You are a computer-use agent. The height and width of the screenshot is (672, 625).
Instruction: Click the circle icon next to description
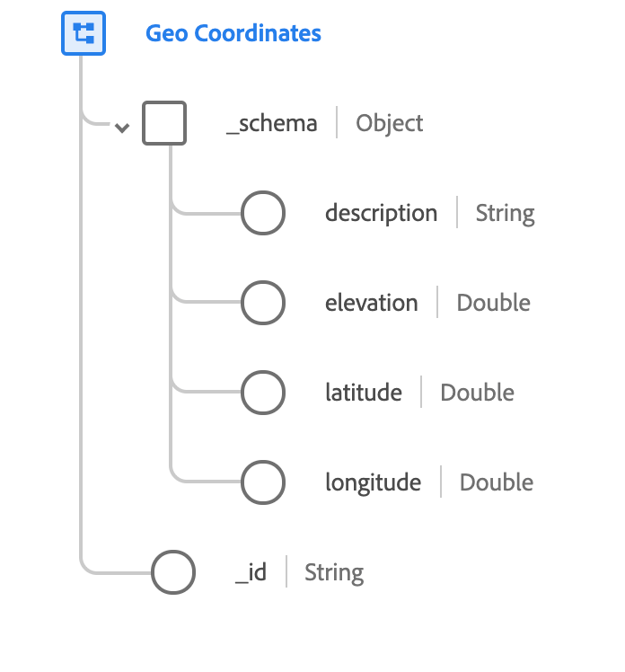(x=263, y=214)
